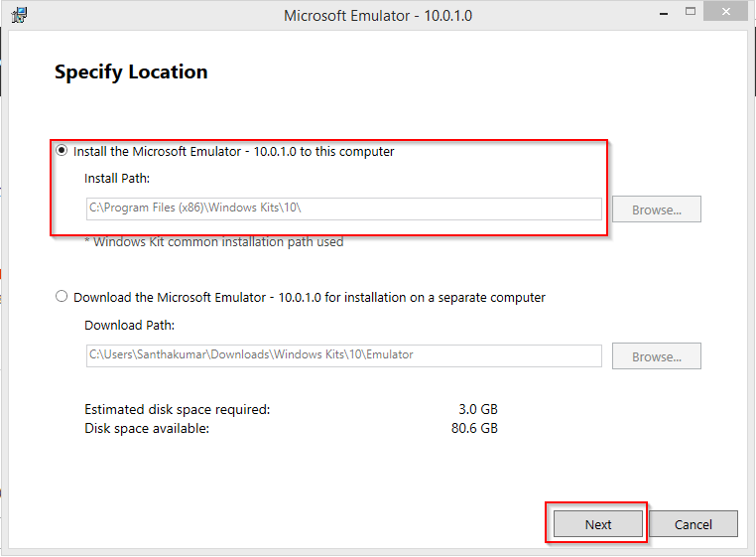Click Browse button beside Install Path
The image size is (756, 557).
click(656, 209)
